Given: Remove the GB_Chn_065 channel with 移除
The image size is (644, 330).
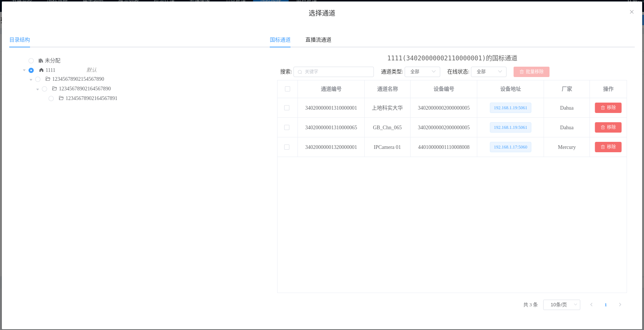Looking at the screenshot, I should [608, 127].
